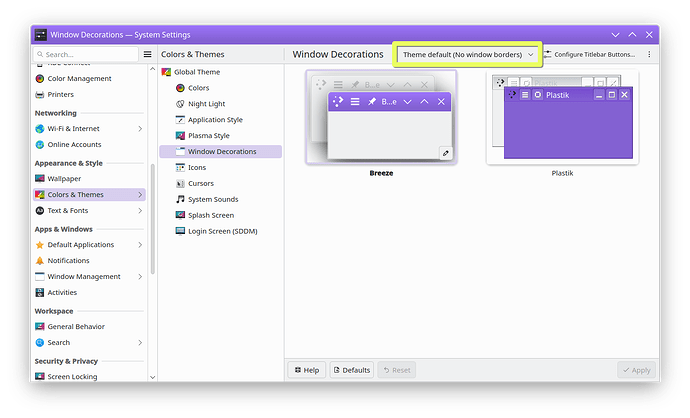Click the Reset button
The height and width of the screenshot is (418, 690).
pos(397,370)
